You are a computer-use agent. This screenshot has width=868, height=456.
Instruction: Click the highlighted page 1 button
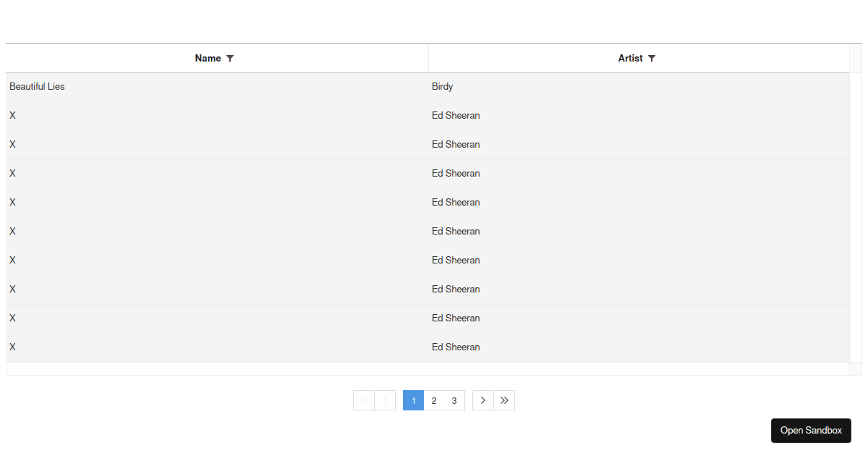(413, 400)
